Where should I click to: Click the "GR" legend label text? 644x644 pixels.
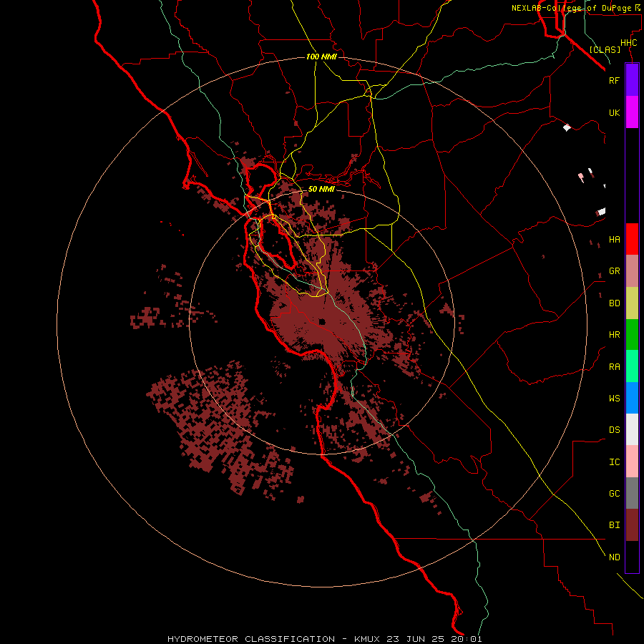coord(614,271)
